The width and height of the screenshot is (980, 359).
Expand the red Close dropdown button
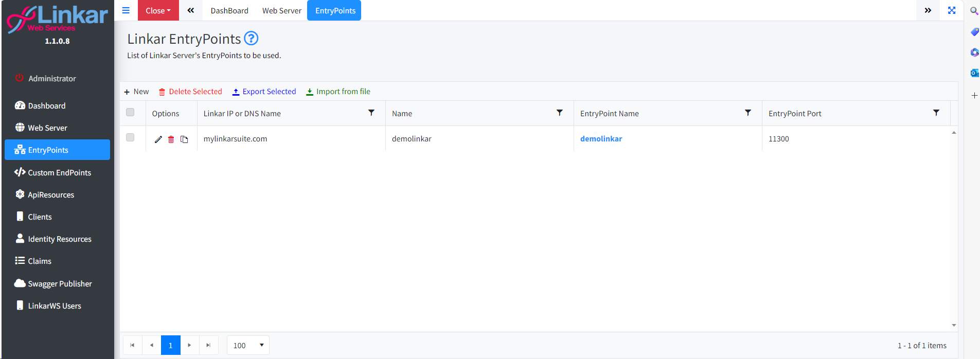point(158,10)
